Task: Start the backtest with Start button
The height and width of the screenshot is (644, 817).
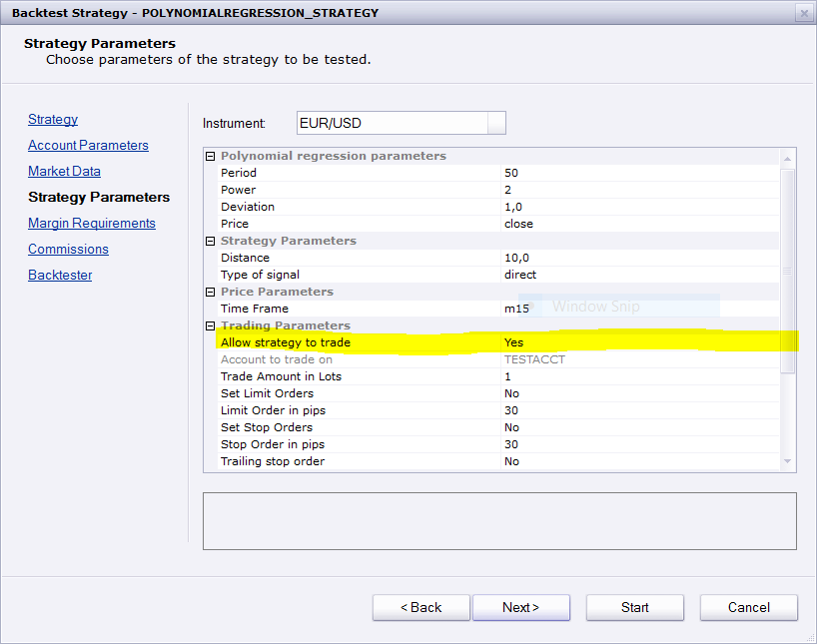Action: [634, 607]
